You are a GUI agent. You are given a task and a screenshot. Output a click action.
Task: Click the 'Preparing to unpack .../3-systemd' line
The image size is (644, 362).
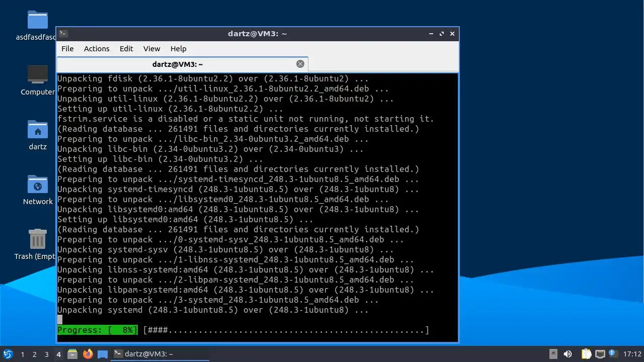218,300
